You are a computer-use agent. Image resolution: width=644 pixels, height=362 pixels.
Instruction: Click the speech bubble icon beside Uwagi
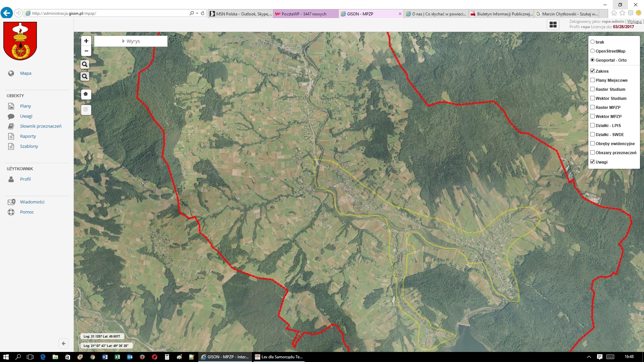pyautogui.click(x=11, y=116)
